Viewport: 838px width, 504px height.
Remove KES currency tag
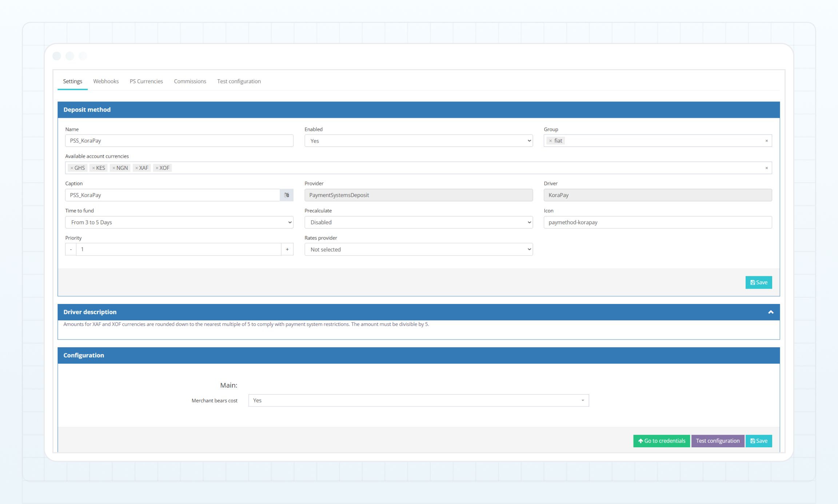click(x=93, y=168)
